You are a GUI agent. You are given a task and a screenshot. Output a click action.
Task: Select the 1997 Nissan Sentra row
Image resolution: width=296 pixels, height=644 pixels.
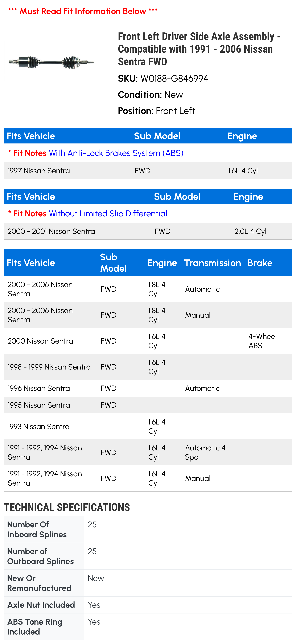click(148, 171)
